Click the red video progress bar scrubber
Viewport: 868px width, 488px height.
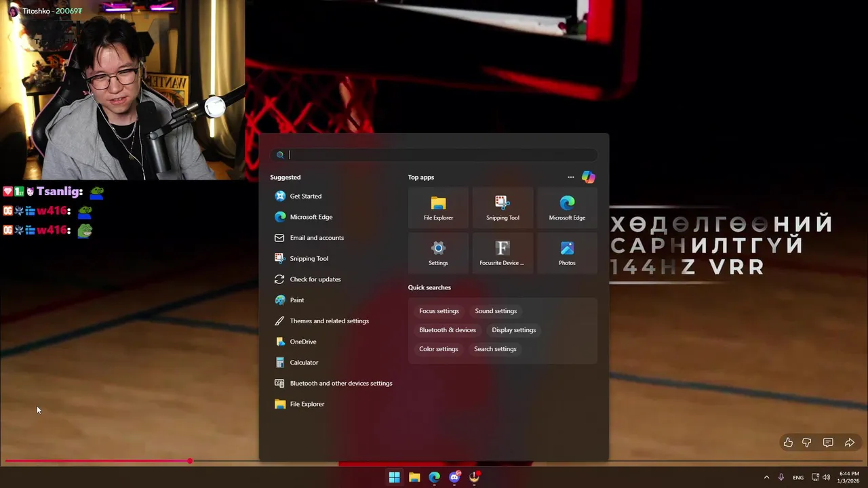click(190, 461)
